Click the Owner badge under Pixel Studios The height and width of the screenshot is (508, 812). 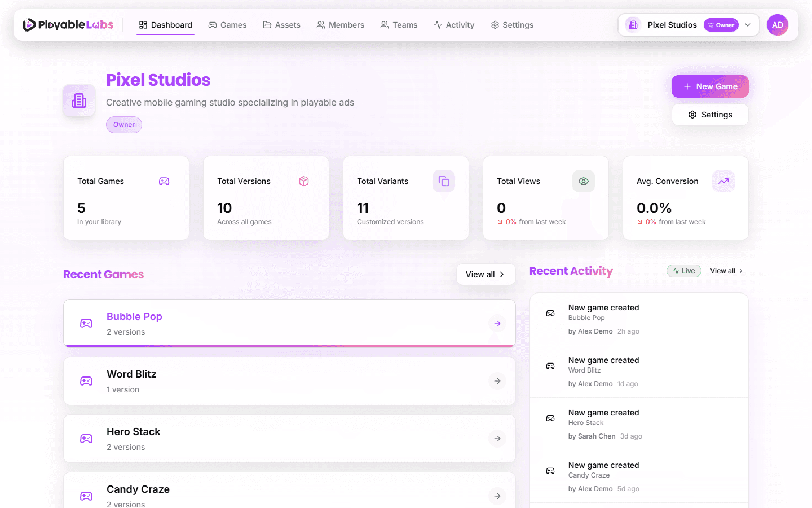[x=123, y=124]
